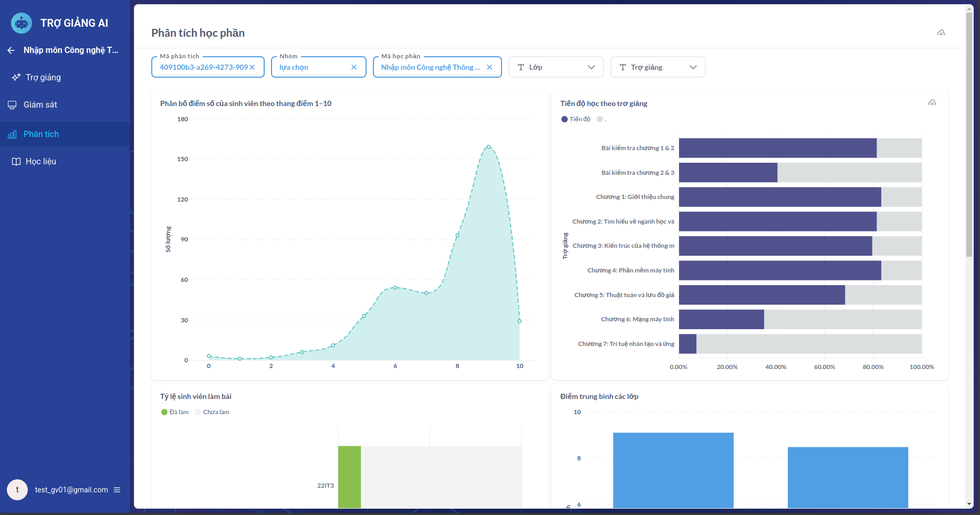Clear the Mã học phần filter
Screen dimensions: 980x515
pos(489,67)
